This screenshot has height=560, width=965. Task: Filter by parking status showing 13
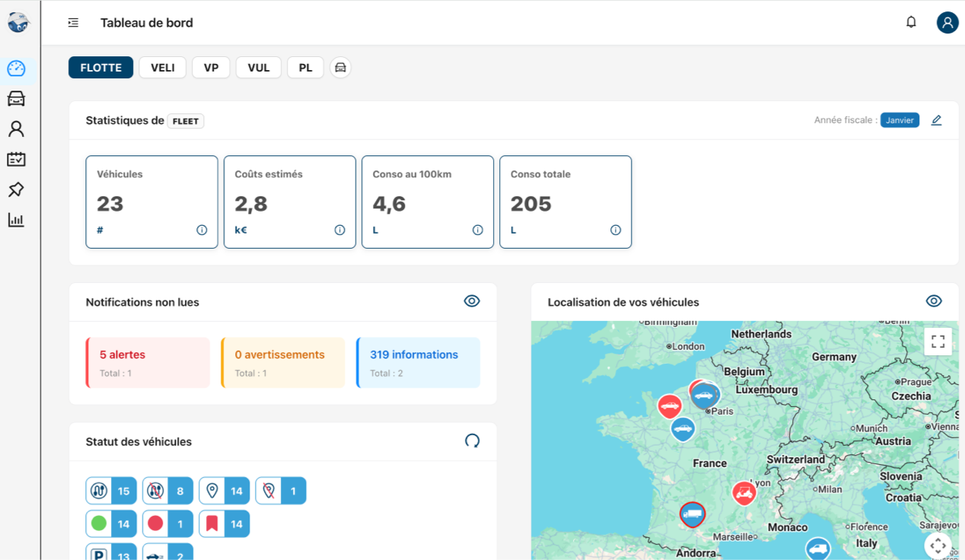coord(111,552)
